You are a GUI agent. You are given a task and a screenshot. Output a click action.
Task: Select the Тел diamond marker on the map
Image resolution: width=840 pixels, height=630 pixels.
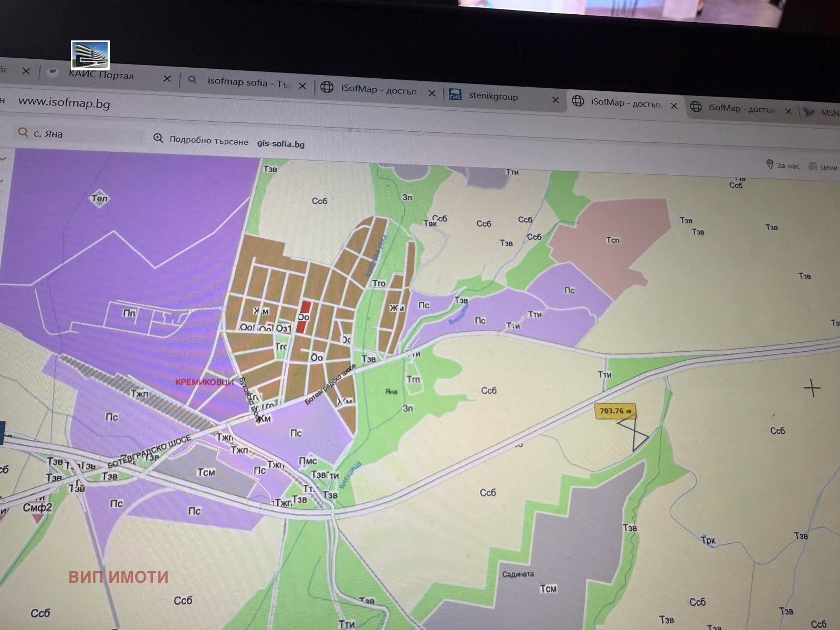pyautogui.click(x=99, y=198)
